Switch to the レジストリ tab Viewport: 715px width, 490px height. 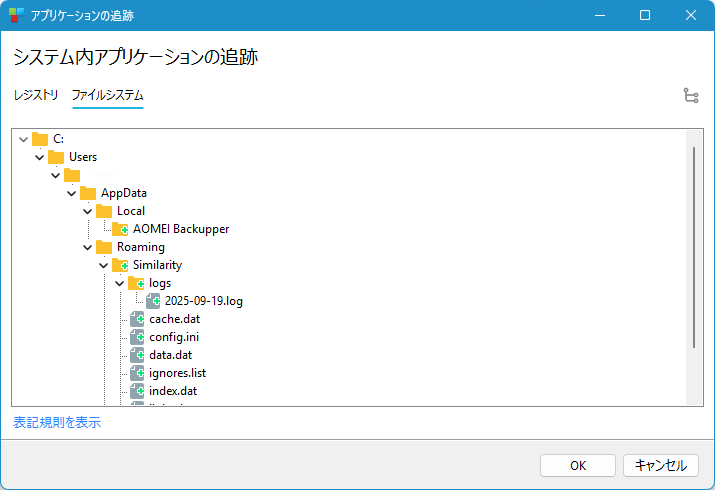pyautogui.click(x=36, y=96)
